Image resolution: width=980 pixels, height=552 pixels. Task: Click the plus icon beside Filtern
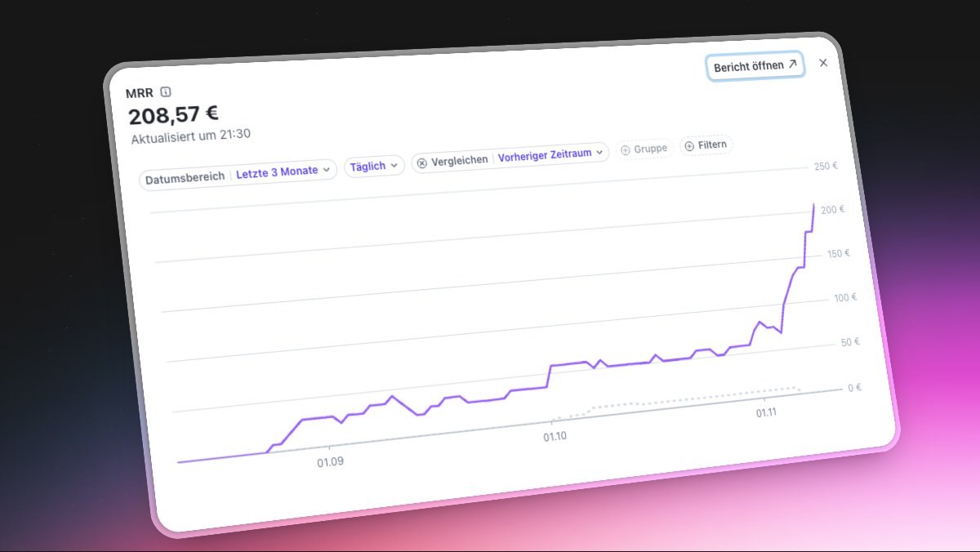(688, 145)
